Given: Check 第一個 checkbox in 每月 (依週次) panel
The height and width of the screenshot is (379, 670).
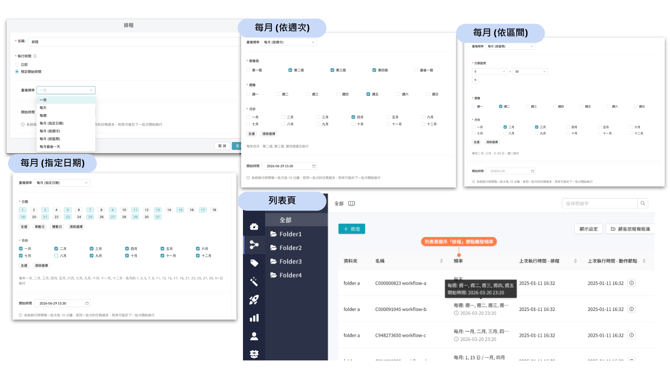Looking at the screenshot, I should (x=249, y=70).
